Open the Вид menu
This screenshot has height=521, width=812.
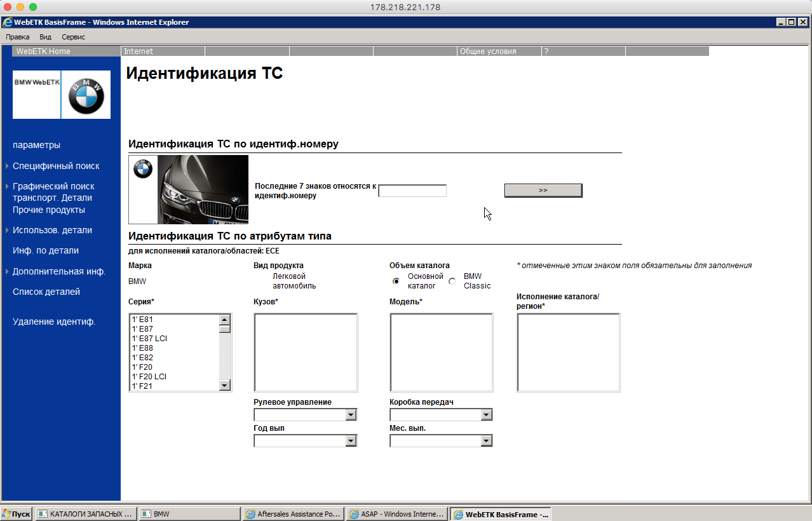pos(45,37)
